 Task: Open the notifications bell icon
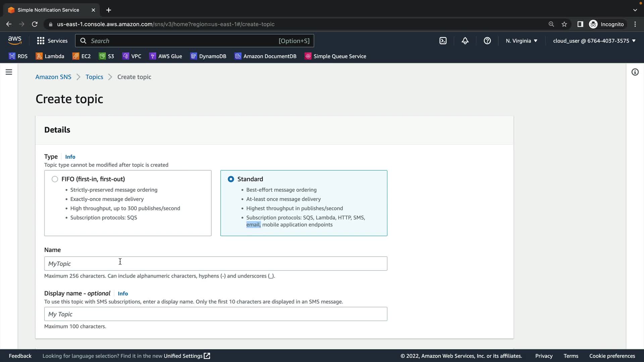465,41
